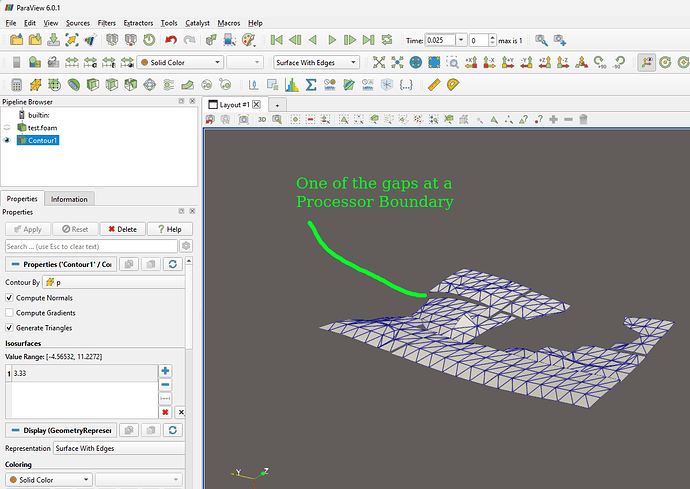The image size is (690, 489).
Task: Open Surface With Edges representation dropdown in toolbar
Action: [x=316, y=62]
